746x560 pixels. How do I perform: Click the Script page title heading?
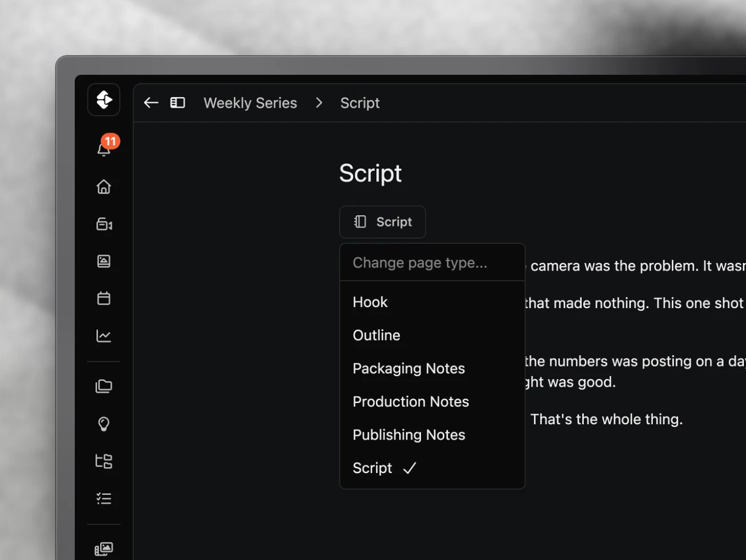370,173
